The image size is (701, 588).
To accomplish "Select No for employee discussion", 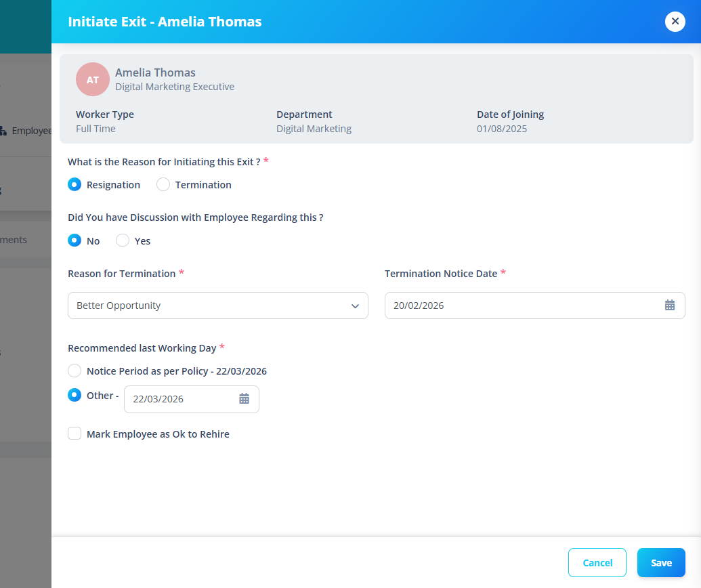I will 75,240.
